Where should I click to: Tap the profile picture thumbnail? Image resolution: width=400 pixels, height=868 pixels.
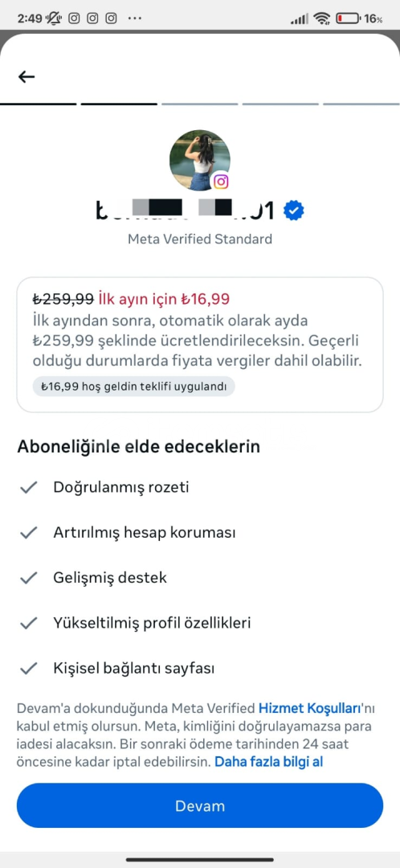click(x=200, y=161)
